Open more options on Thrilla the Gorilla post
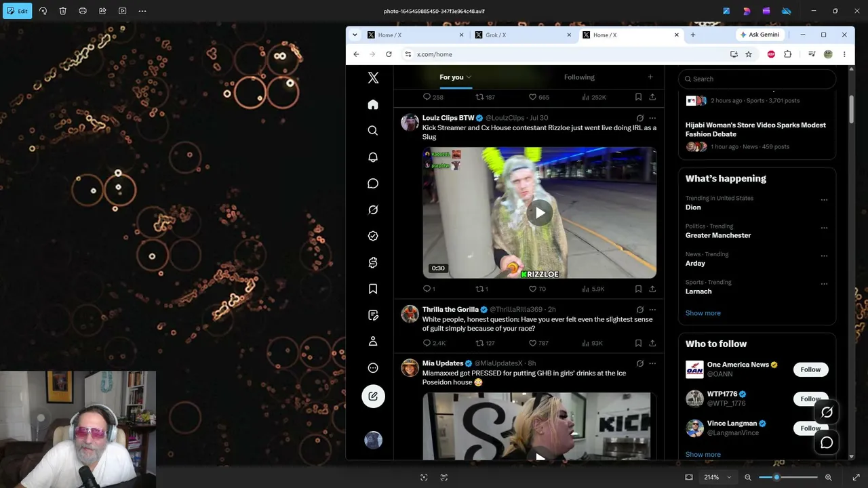The width and height of the screenshot is (868, 488). click(x=652, y=310)
